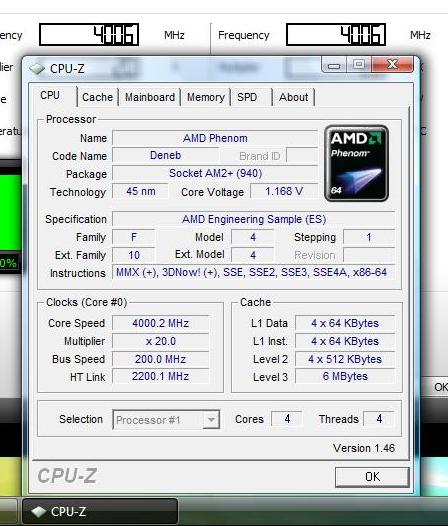Click the 'Deneb' code name value

[x=165, y=156]
